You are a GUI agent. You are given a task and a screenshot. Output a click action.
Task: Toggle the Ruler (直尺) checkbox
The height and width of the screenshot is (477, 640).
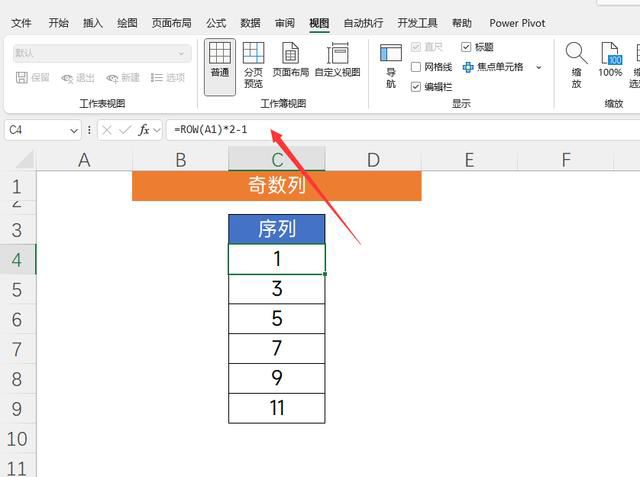coord(416,47)
